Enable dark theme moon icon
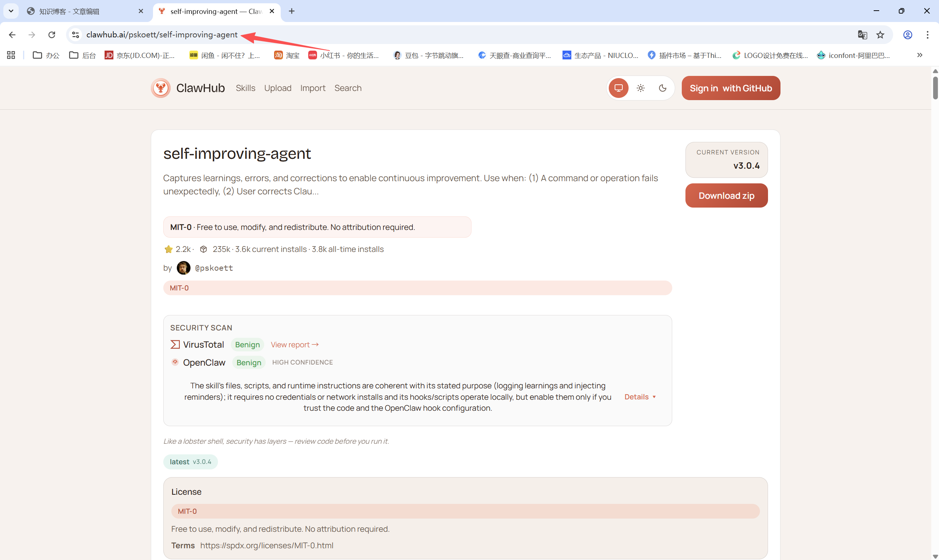Screen dimensions: 939x560 pos(663,88)
